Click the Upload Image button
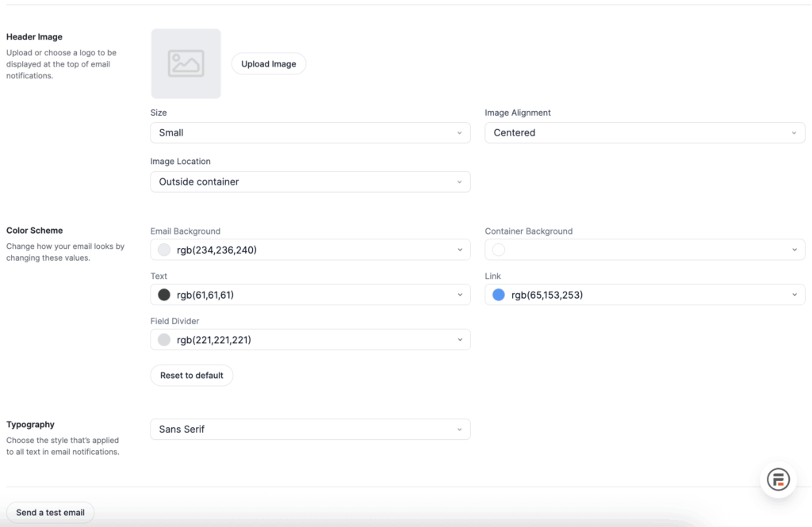This screenshot has width=812, height=527. pyautogui.click(x=268, y=63)
